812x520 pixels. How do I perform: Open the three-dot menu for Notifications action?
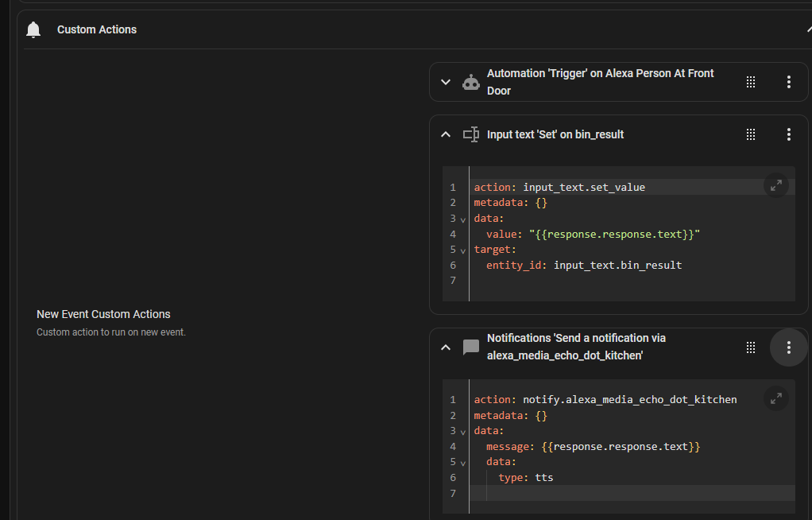(789, 347)
